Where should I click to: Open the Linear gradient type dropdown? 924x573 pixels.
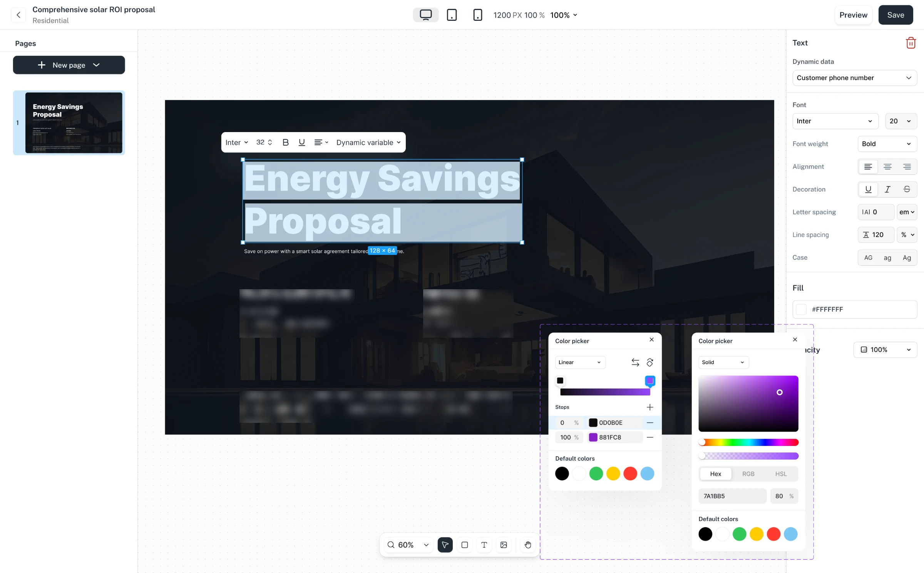[x=580, y=362]
